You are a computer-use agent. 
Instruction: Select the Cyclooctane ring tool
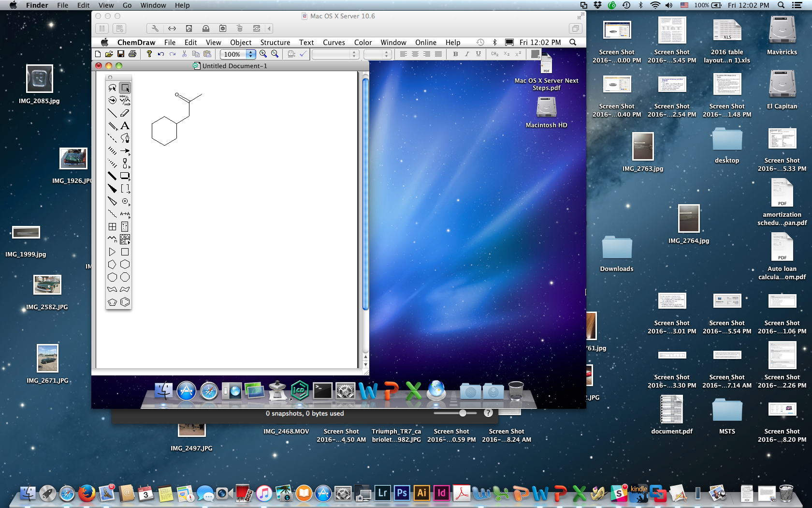click(x=125, y=277)
